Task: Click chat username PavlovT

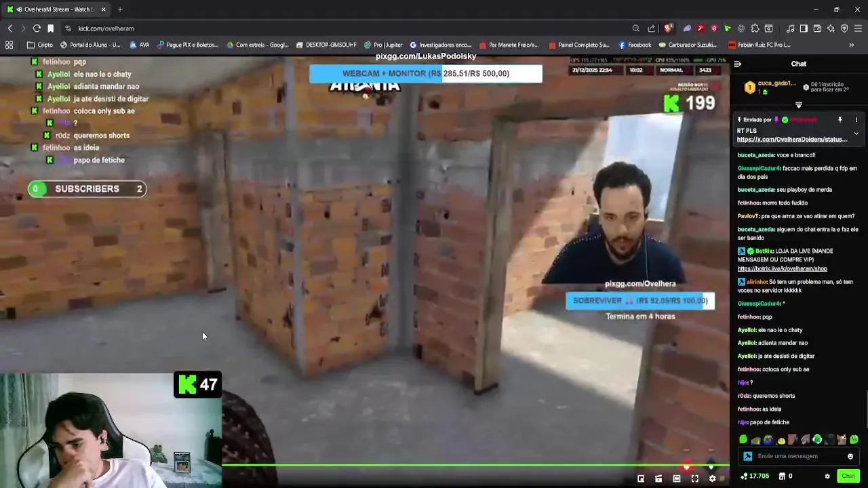Action: 748,216
